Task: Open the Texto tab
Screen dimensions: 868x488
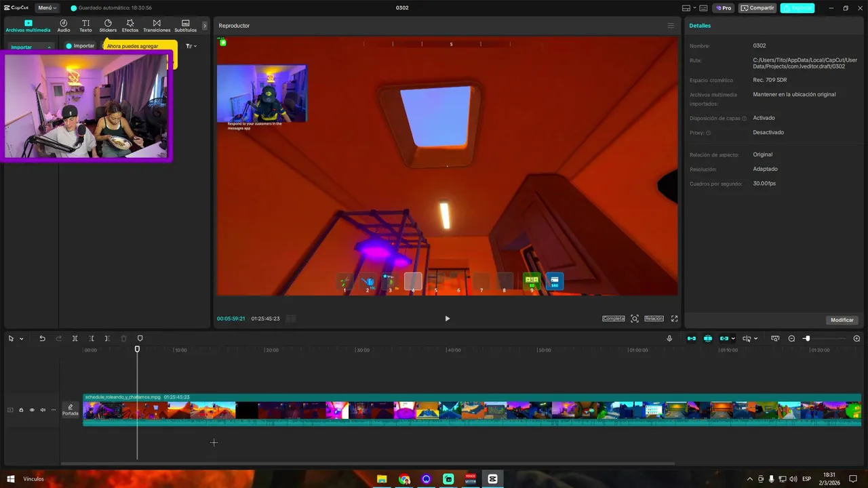Action: tap(85, 26)
